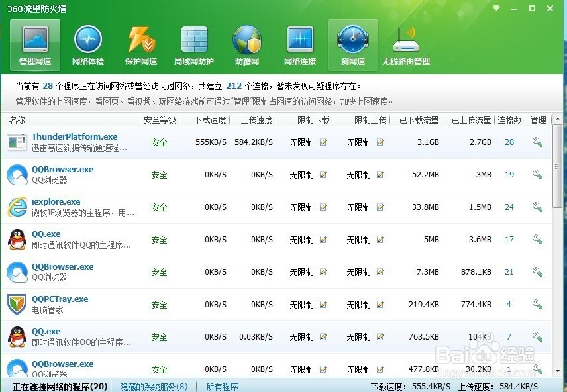This screenshot has width=567, height=392.
Task: Open the manage wrench for QQ.exe
Action: click(538, 239)
